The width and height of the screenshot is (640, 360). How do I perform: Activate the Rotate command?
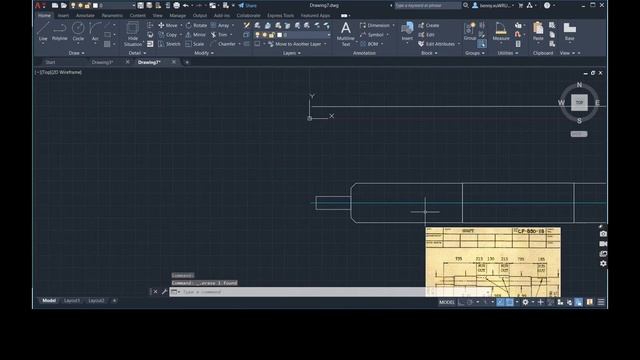pos(196,25)
